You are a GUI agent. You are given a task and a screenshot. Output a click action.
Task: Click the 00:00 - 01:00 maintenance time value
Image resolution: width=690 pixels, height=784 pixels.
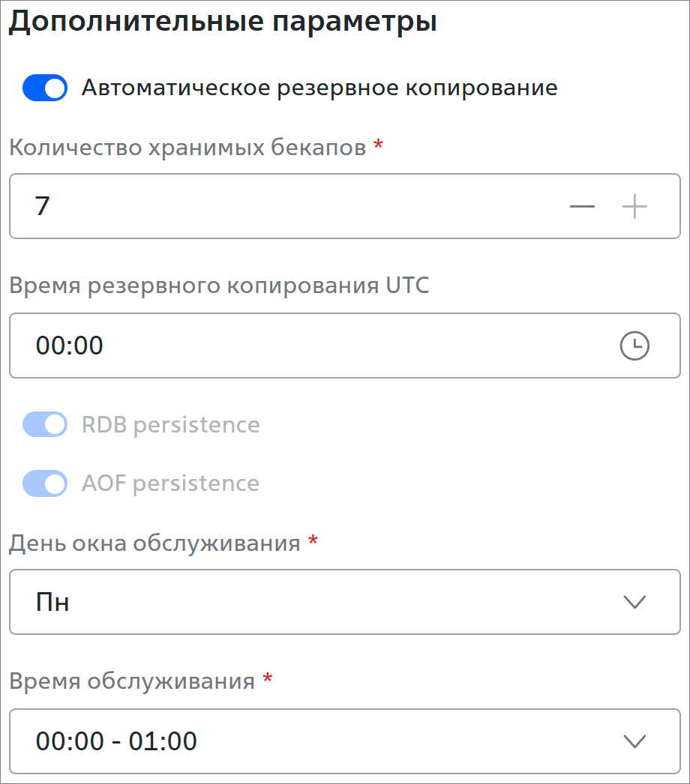coord(116,741)
